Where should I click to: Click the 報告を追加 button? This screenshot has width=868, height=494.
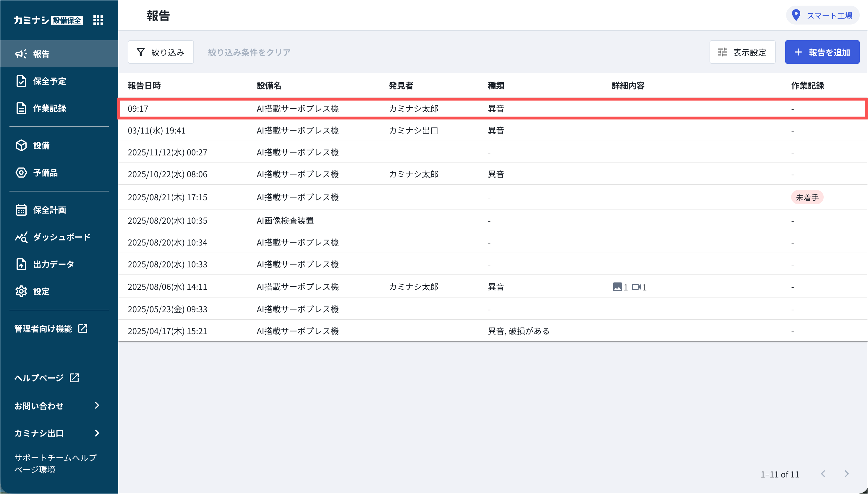click(x=822, y=52)
